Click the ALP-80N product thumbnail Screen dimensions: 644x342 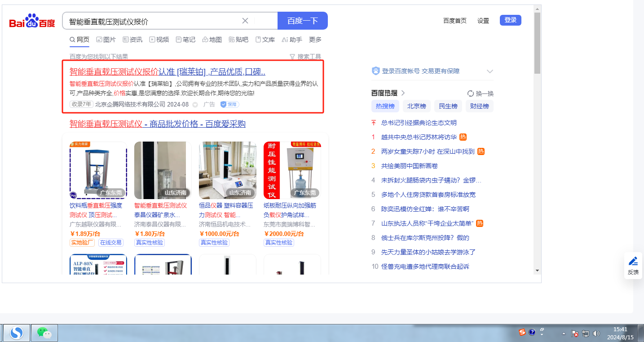(98, 264)
